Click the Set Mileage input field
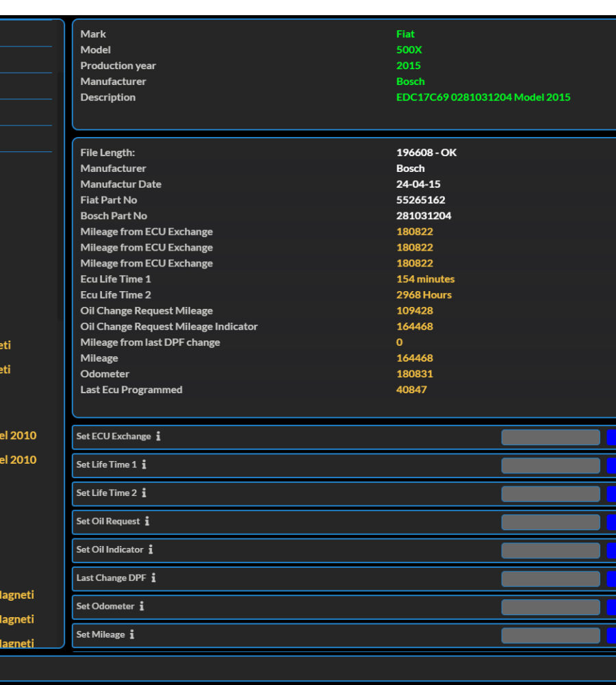616x685 pixels. 550,636
